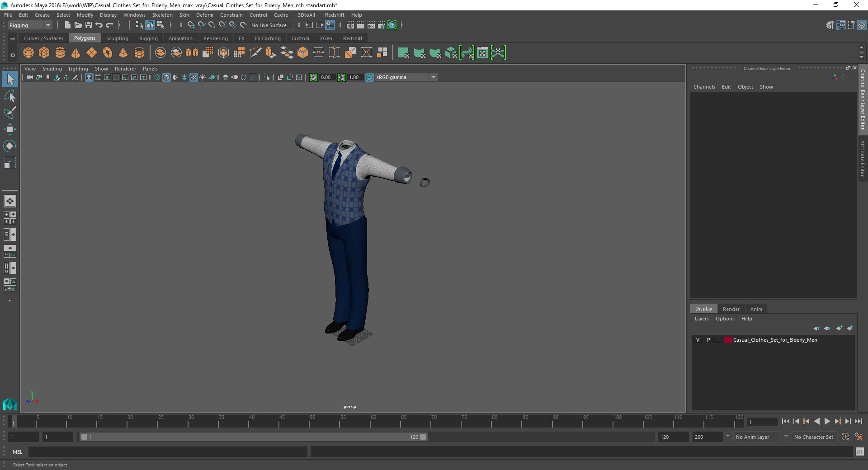Click the Save scene icon
868x470 pixels.
[89, 25]
